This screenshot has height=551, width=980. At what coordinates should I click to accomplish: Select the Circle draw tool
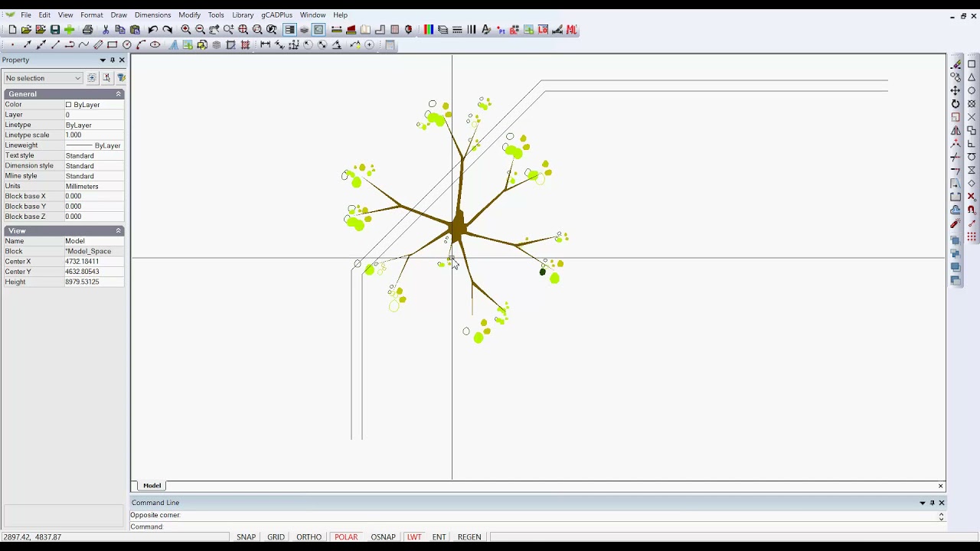[127, 45]
